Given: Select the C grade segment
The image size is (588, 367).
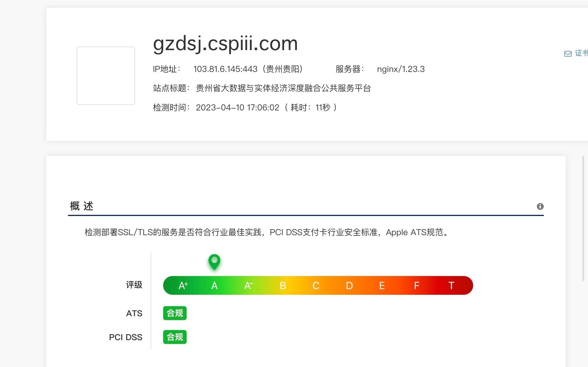Looking at the screenshot, I should [316, 286].
